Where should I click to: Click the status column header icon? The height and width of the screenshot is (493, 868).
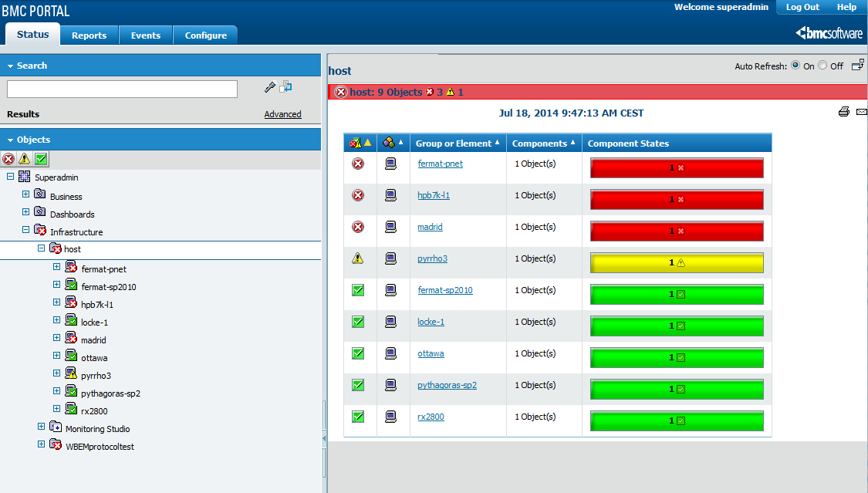(x=356, y=143)
